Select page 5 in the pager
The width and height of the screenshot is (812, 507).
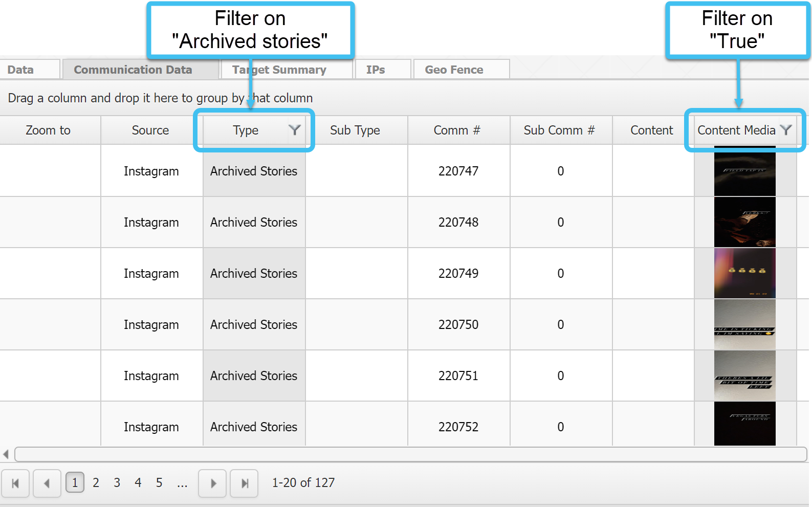tap(159, 483)
